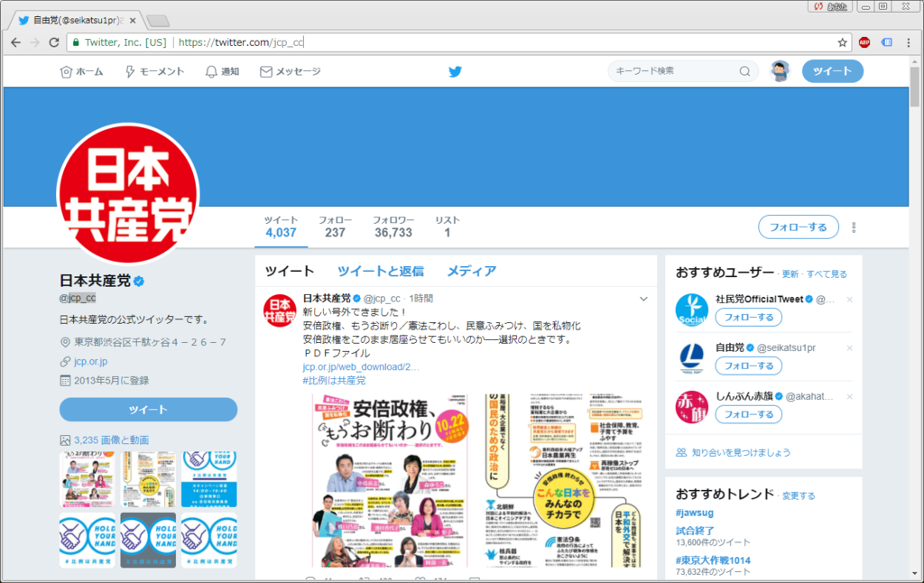924x583 pixels.
Task: Dismiss the しんぶん赤旗 suggestion
Action: point(849,397)
